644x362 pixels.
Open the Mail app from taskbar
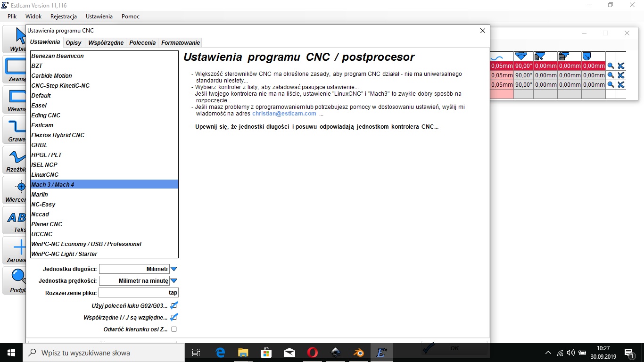pyautogui.click(x=289, y=352)
